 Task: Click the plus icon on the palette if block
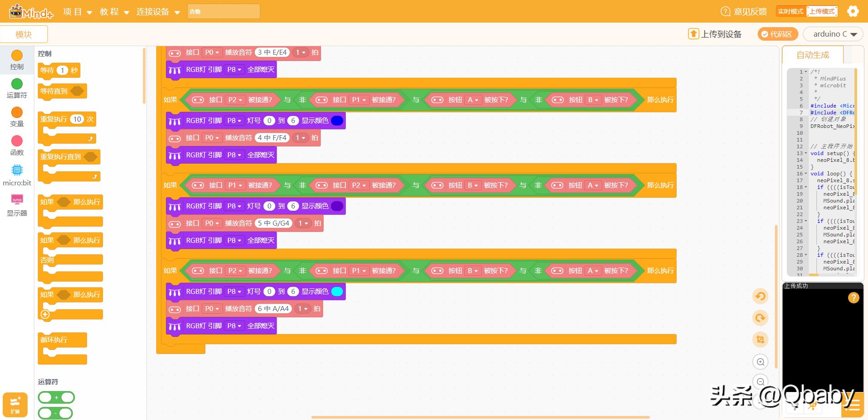(45, 314)
